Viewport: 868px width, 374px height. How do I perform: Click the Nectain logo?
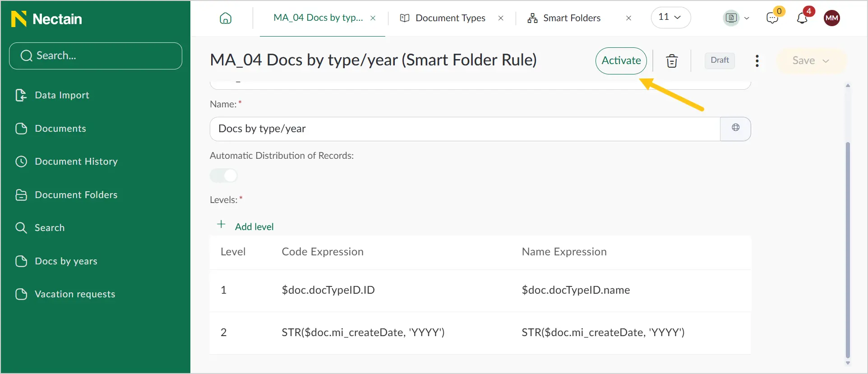46,19
